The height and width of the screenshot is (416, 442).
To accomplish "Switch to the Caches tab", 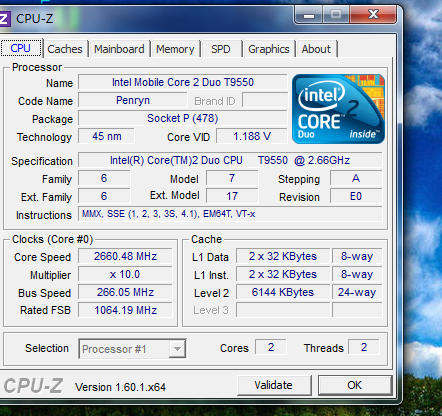I will click(x=65, y=49).
